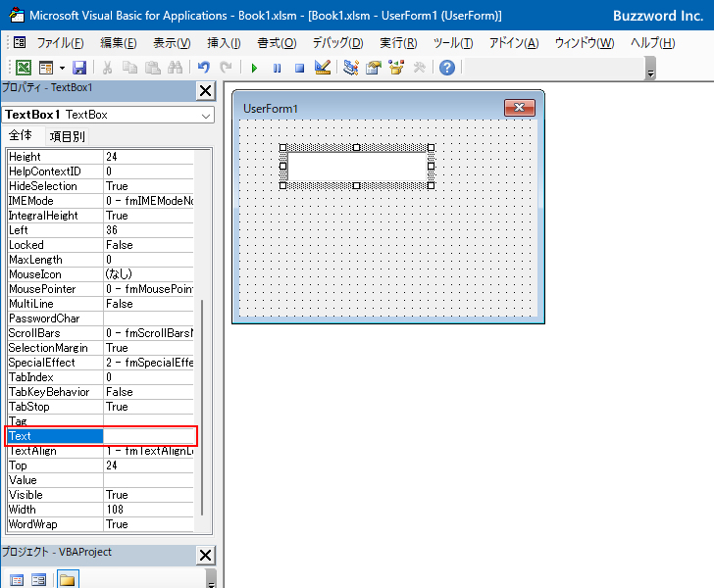Click the Paste clipboard icon
The image size is (714, 588).
point(153,68)
